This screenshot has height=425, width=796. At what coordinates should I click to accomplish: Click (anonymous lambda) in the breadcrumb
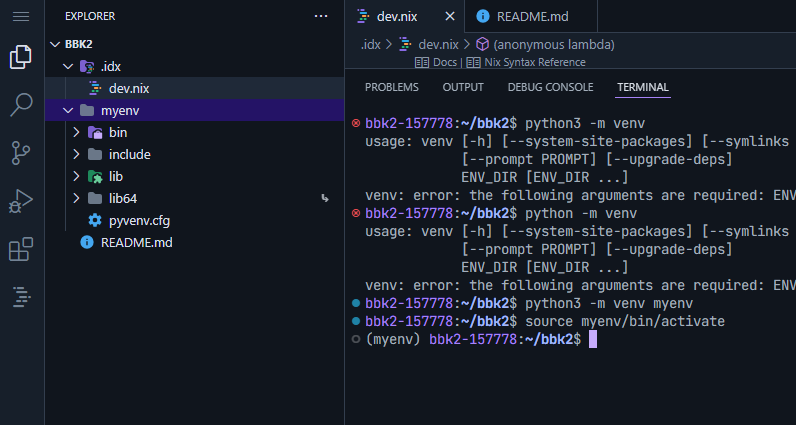click(554, 45)
